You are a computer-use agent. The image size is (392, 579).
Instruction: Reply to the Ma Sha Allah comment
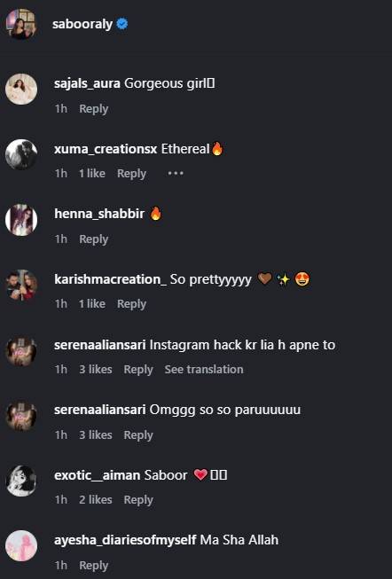pos(93,566)
